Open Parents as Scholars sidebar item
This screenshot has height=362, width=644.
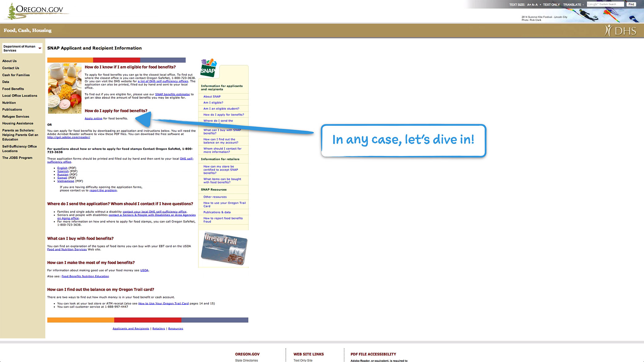(x=20, y=135)
